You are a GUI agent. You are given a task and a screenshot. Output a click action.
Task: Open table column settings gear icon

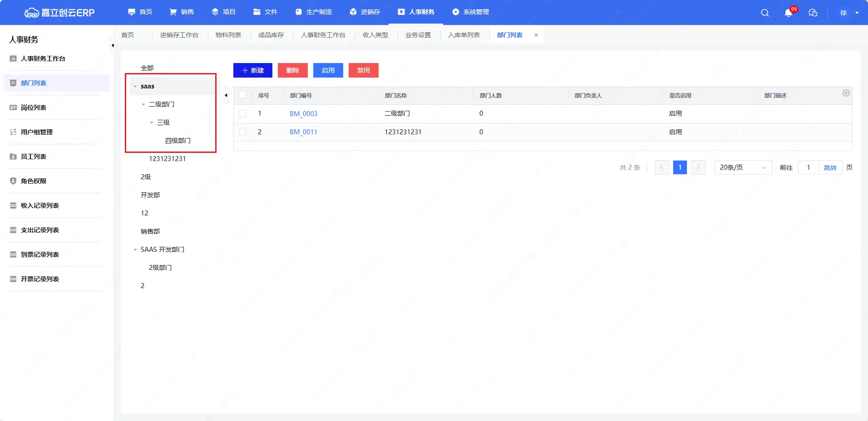point(846,93)
